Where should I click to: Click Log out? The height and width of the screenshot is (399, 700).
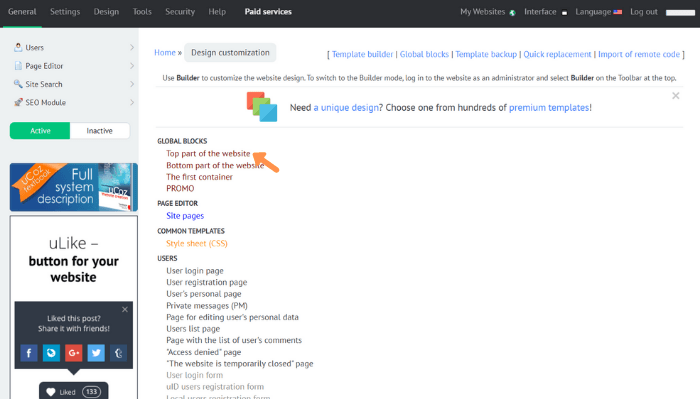(x=644, y=12)
